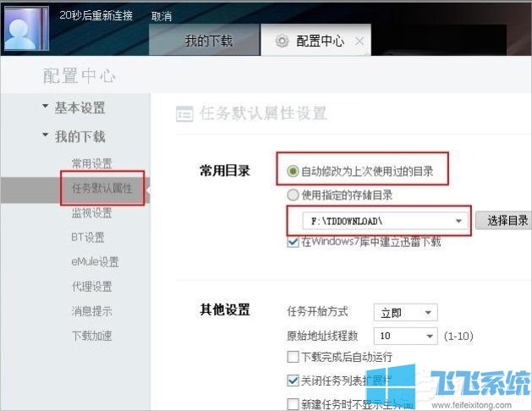The width and height of the screenshot is (532, 411).
Task: Open 监视设置 in the sidebar
Action: (91, 213)
